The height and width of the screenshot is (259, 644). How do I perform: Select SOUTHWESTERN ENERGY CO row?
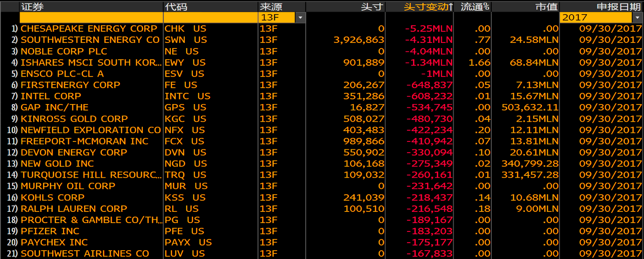pos(322,40)
